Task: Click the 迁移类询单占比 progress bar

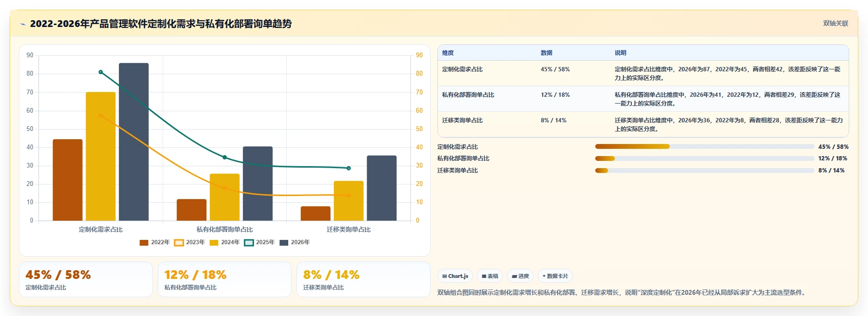Action: click(704, 171)
